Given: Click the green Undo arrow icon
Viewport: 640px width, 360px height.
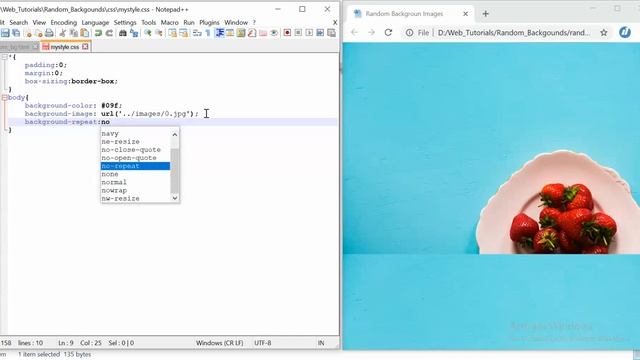Looking at the screenshot, I should pyautogui.click(x=98, y=33).
